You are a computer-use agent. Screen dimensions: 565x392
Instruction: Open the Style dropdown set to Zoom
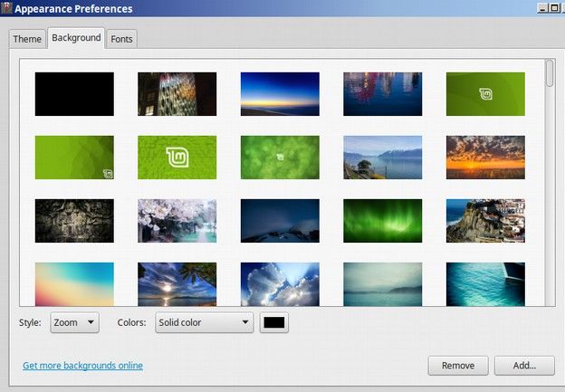74,322
